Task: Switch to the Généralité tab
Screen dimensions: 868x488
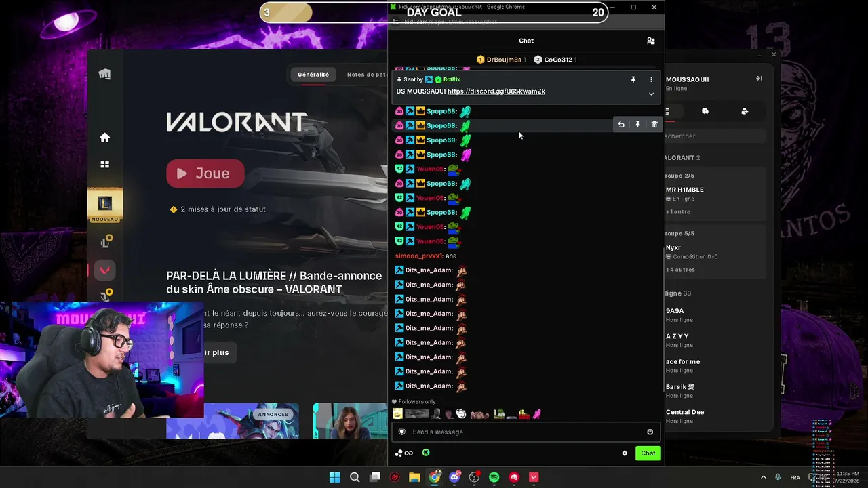Action: tap(313, 75)
